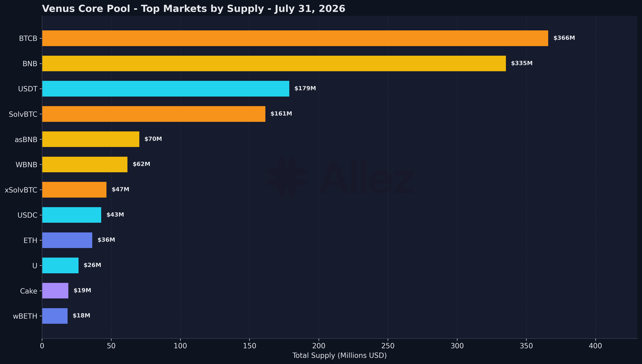Click the 'ETH' axis label
Image resolution: width=642 pixels, height=364 pixels.
click(x=30, y=240)
